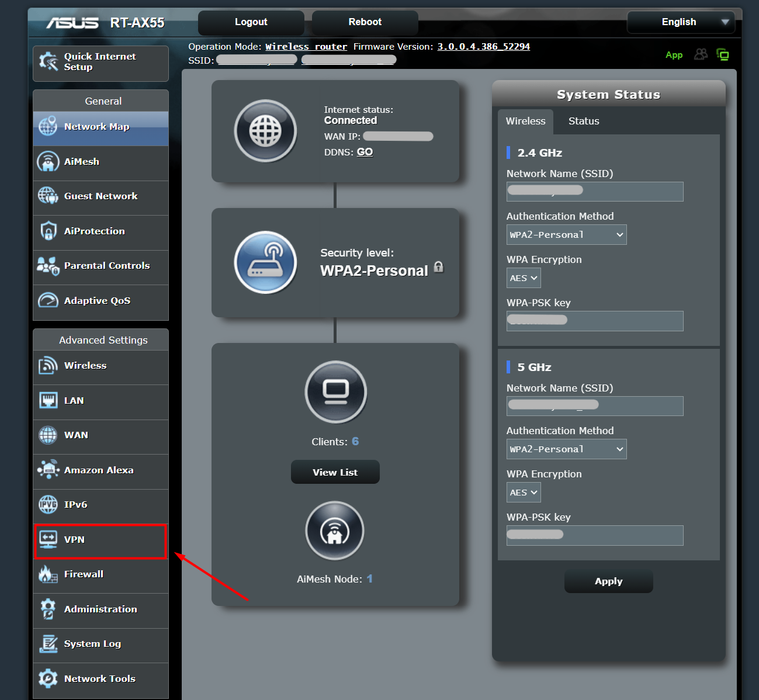Viewport: 759px width, 700px height.
Task: Click the AiProtection shield icon
Action: coord(48,231)
